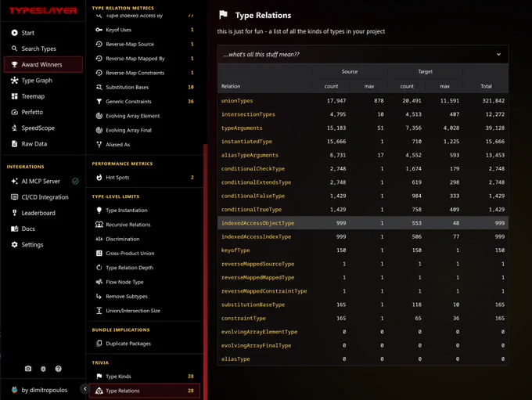Click the Type Relations flag header icon
This screenshot has width=532, height=400.
223,15
